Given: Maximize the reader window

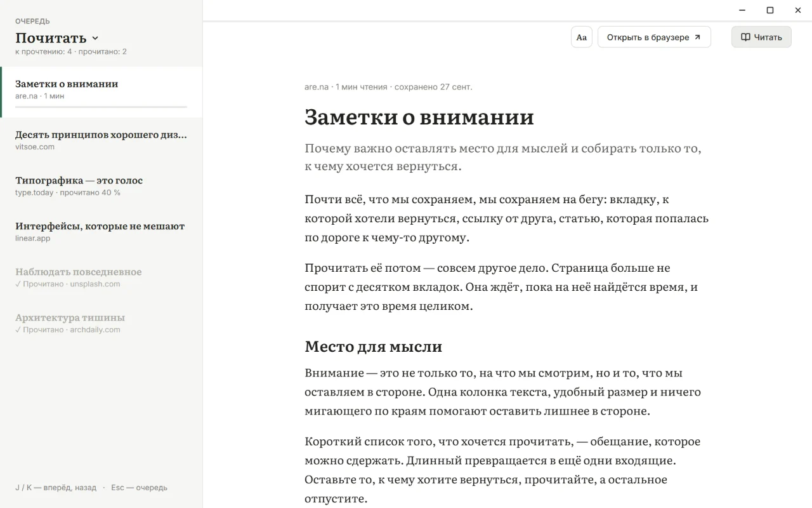Looking at the screenshot, I should 770,10.
